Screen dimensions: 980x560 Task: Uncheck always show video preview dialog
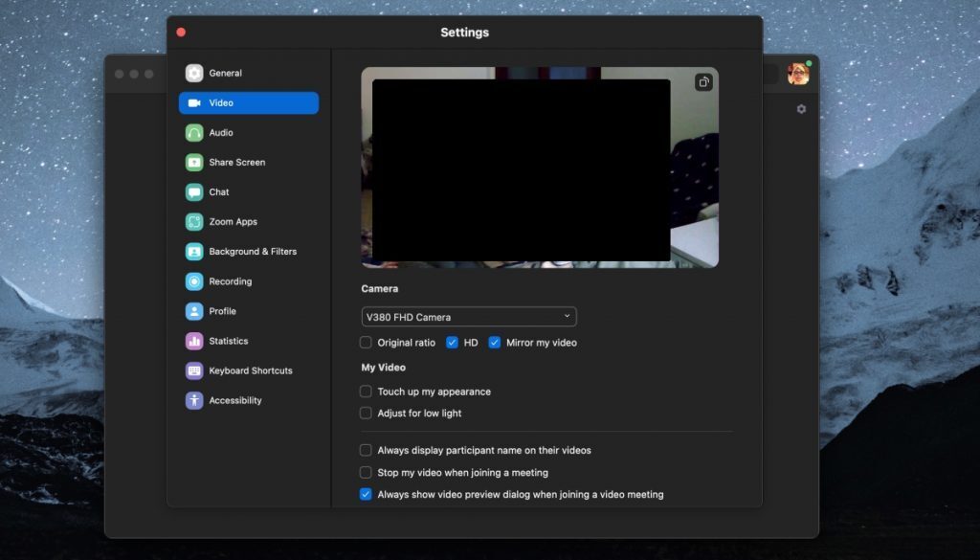(366, 494)
